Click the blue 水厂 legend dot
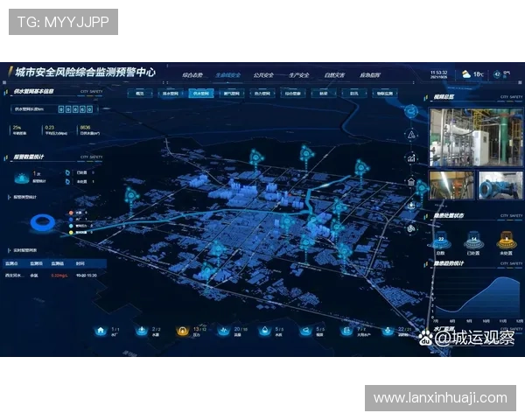Image resolution: width=525 pixels, height=420 pixels. click(71, 220)
